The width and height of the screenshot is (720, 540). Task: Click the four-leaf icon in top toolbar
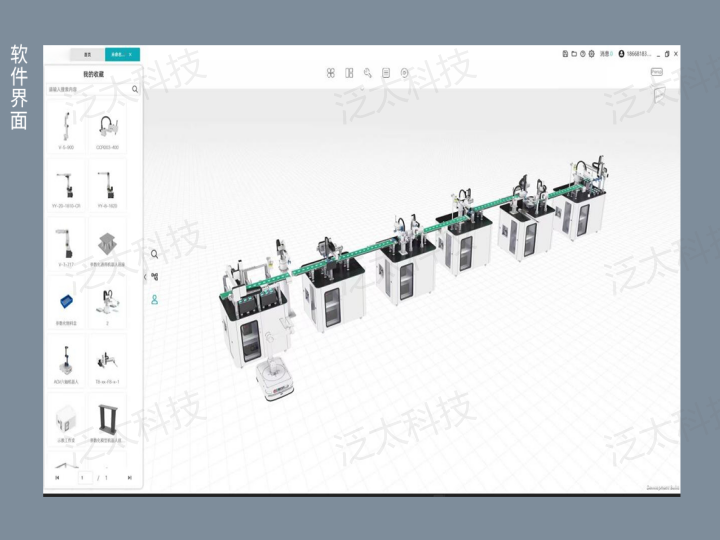coord(332,72)
